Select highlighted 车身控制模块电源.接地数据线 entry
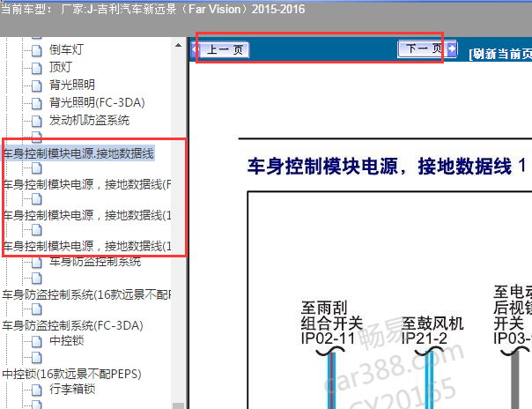 point(78,153)
